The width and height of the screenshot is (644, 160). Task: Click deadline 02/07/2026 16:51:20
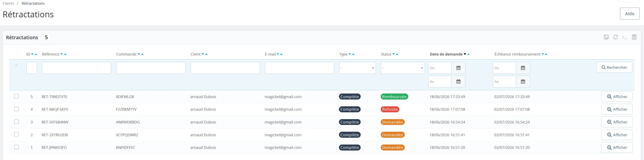(x=512, y=147)
